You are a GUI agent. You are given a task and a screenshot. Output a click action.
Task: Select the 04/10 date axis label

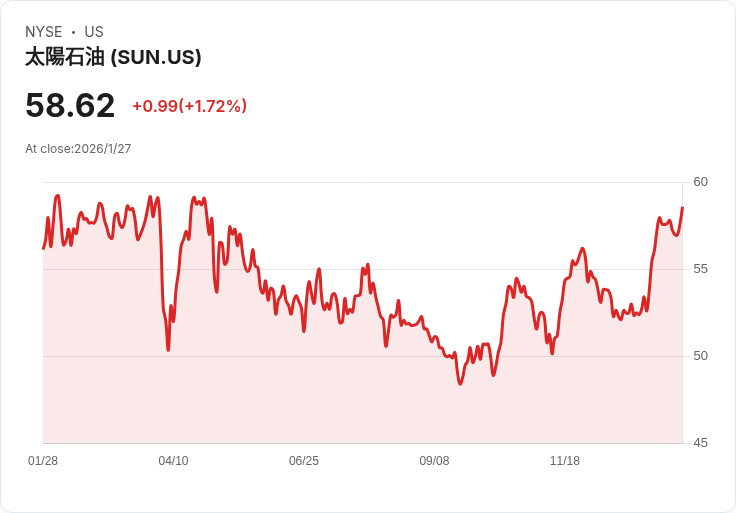[173, 461]
